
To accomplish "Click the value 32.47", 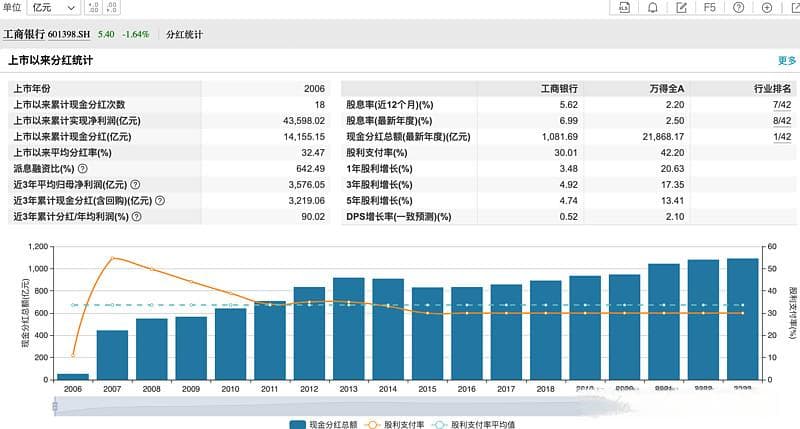I will pyautogui.click(x=313, y=153).
